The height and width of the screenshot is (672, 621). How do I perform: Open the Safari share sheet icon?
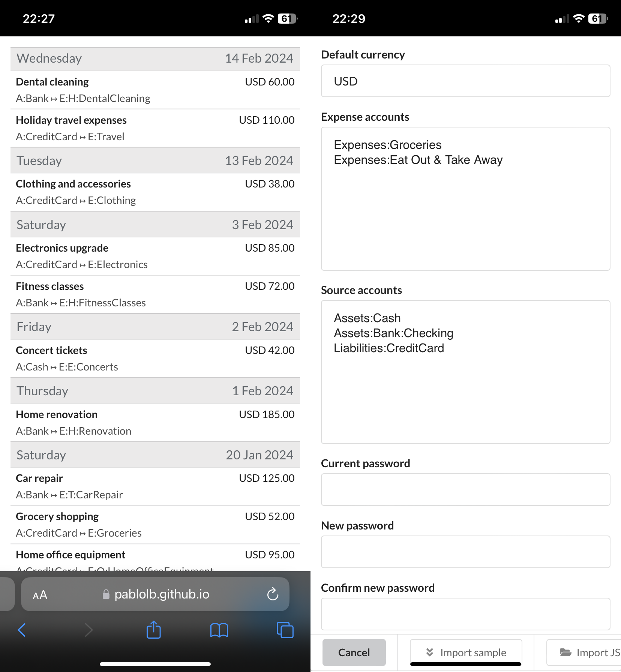[x=153, y=630]
